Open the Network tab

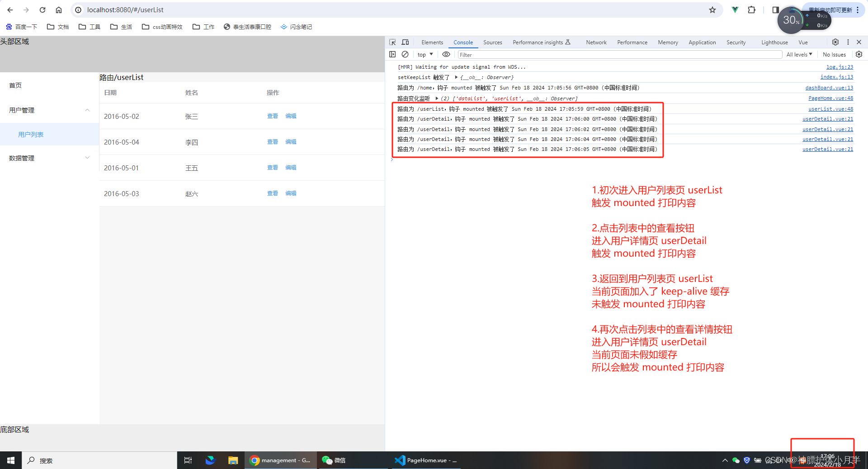point(596,42)
